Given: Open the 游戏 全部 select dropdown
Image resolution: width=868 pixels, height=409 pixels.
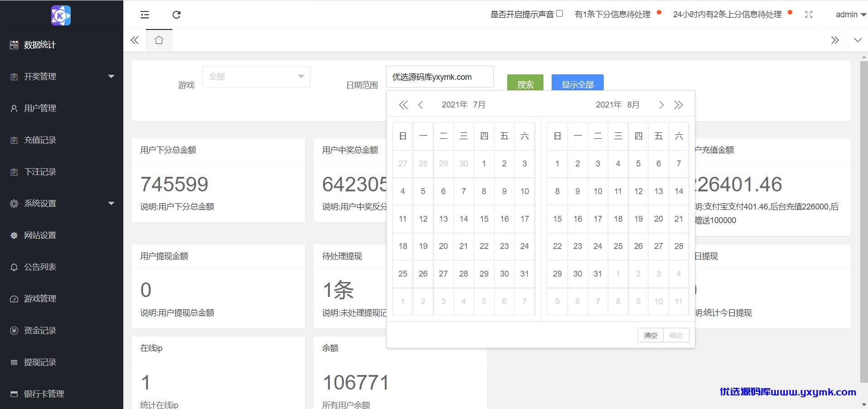Looking at the screenshot, I should click(257, 77).
